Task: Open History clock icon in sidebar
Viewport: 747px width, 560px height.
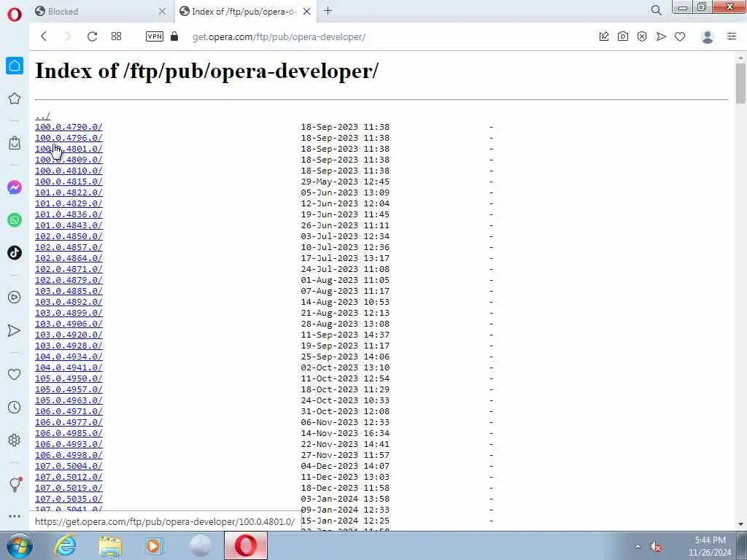Action: point(15,408)
